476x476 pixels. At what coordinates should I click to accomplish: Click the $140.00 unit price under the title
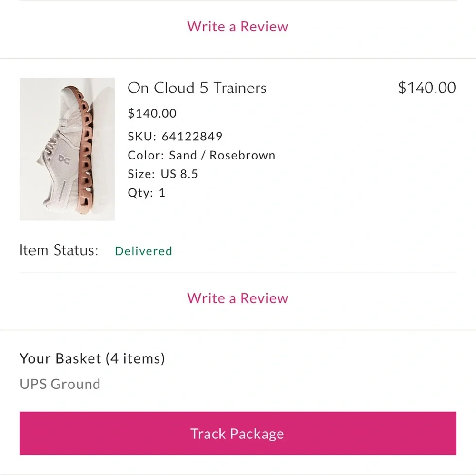(x=152, y=113)
